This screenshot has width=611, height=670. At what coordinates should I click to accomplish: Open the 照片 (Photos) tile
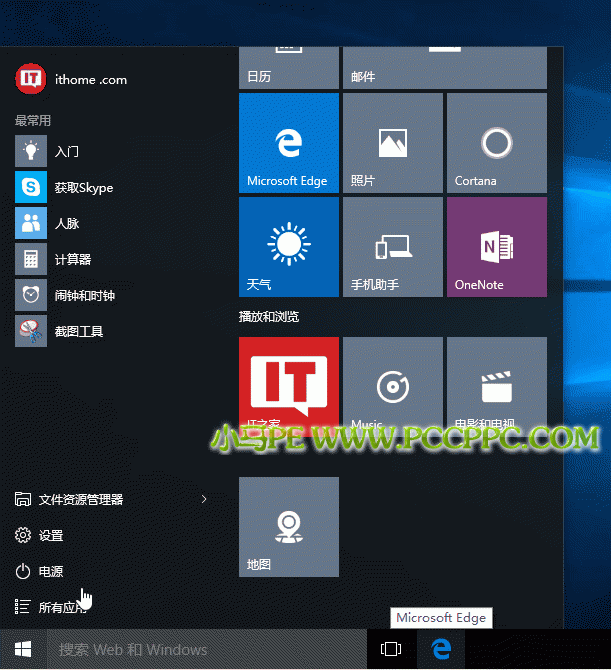(x=393, y=143)
